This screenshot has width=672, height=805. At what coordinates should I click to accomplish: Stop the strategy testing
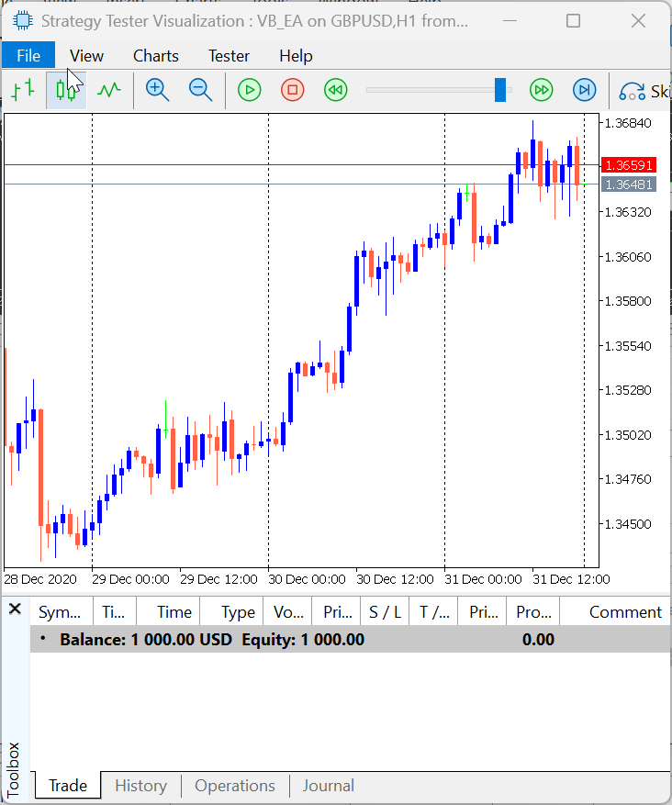click(293, 90)
